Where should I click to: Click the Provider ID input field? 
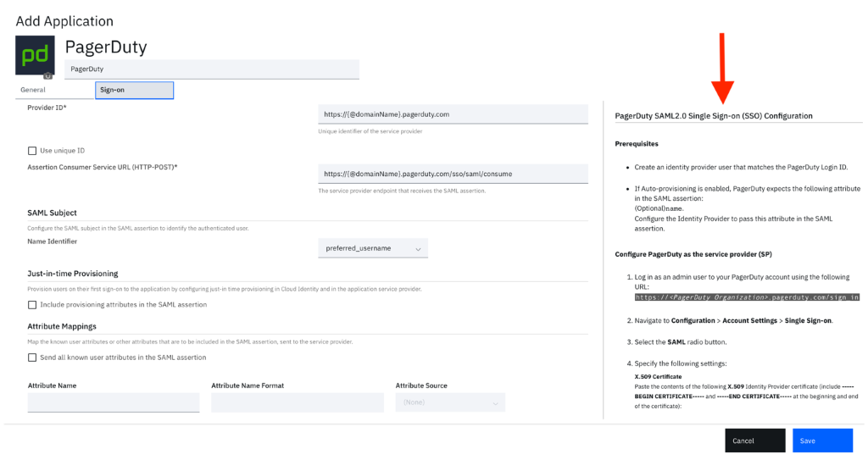(x=453, y=114)
